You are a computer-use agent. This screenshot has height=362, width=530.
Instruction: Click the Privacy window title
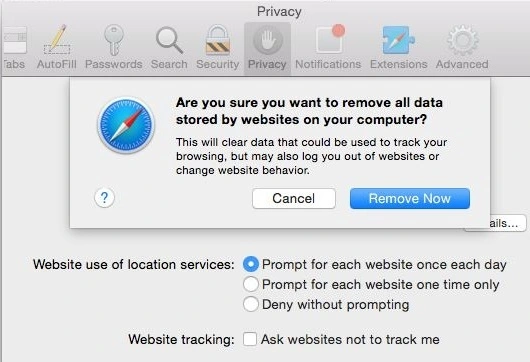tap(279, 11)
